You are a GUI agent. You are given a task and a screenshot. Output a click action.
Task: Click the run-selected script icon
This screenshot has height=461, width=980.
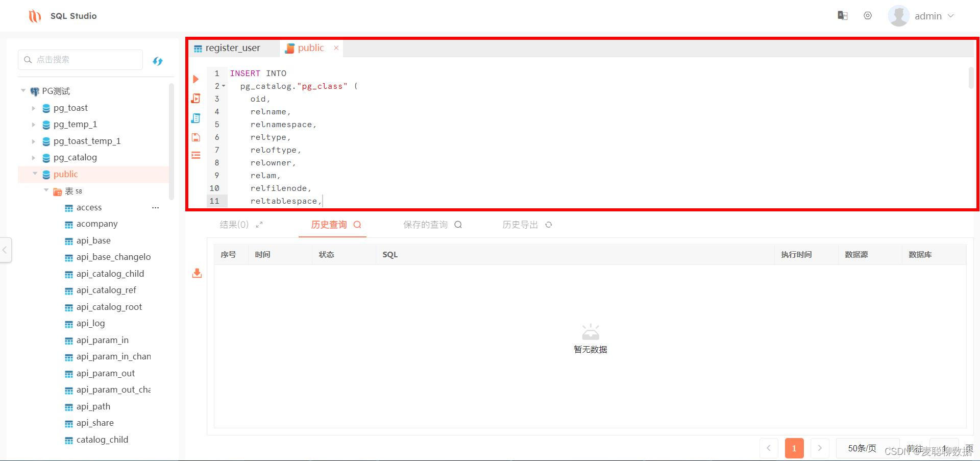click(195, 98)
